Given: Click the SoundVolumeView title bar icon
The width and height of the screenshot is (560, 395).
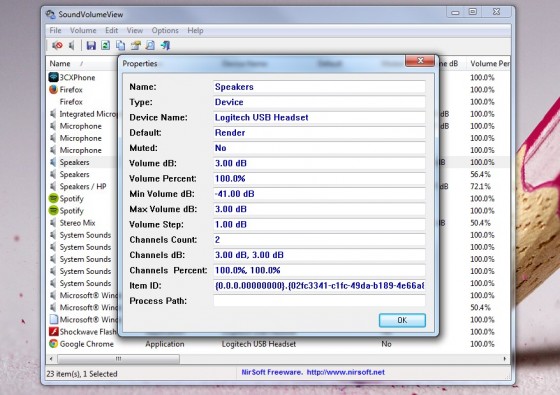Looking at the screenshot, I should tap(51, 14).
